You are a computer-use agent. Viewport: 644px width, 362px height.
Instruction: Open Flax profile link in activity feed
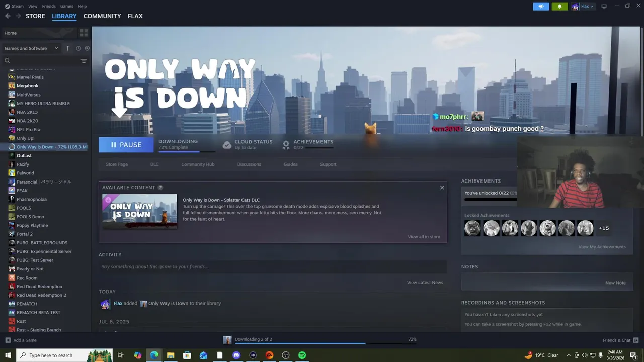pos(118,304)
